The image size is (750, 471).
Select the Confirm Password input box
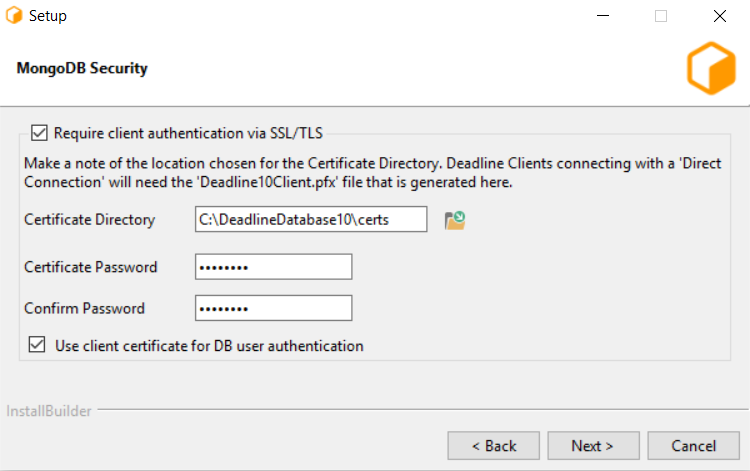pos(274,308)
